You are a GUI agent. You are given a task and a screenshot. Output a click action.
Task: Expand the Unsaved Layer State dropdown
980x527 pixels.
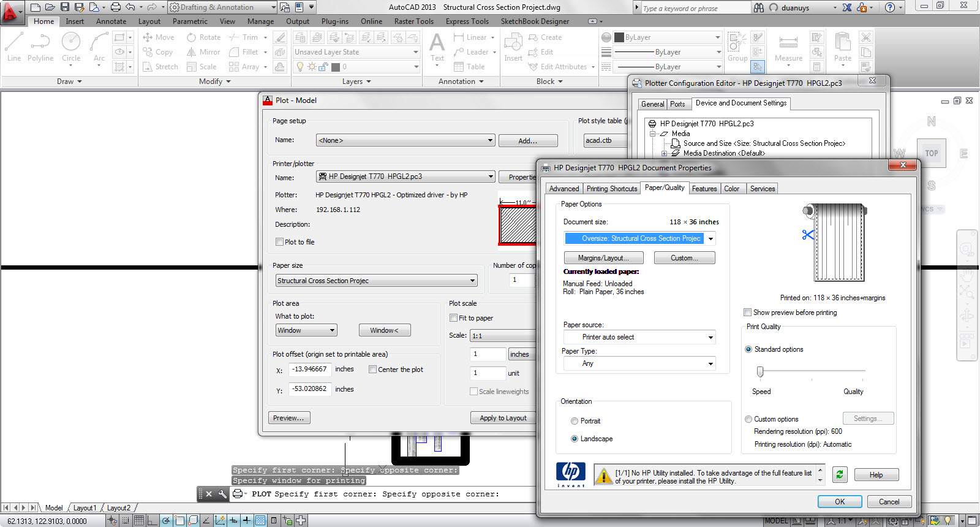tap(356, 52)
